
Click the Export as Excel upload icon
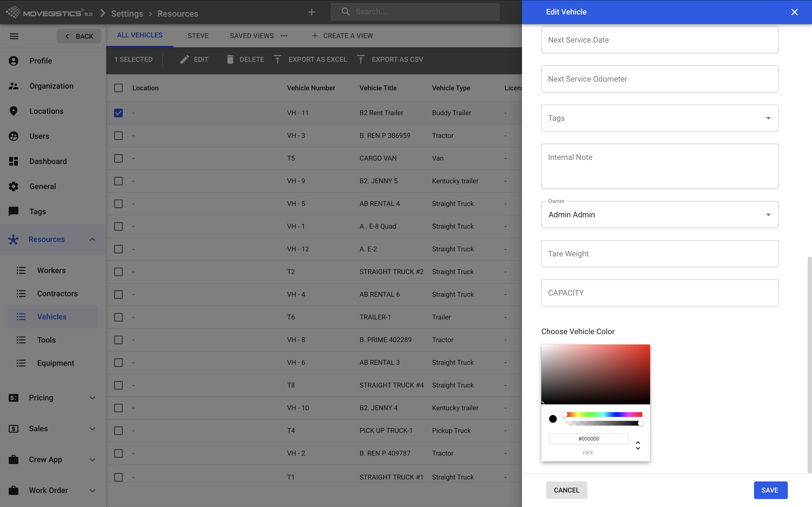pos(277,59)
